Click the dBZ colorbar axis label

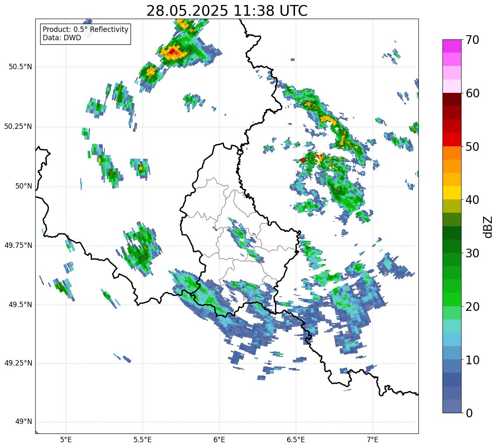[488, 226]
